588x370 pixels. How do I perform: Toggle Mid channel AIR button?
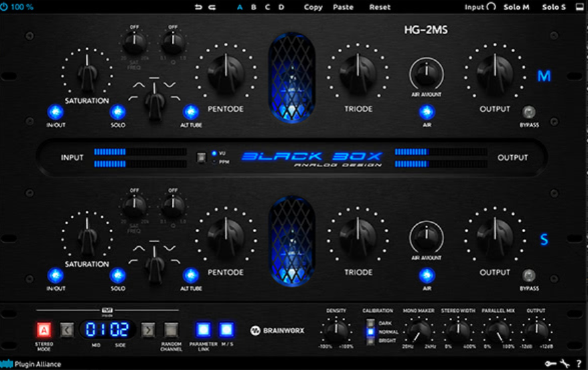427,112
